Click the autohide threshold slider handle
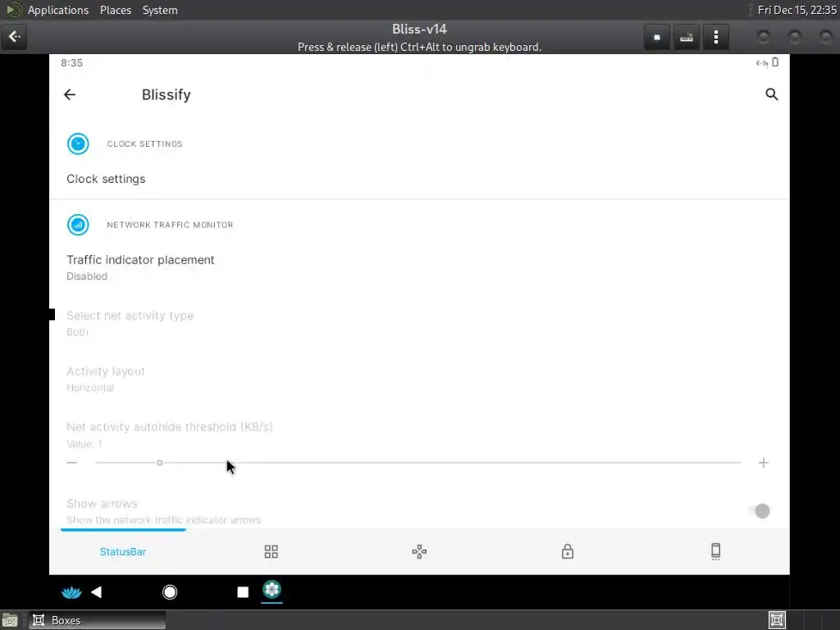This screenshot has height=630, width=840. (160, 463)
